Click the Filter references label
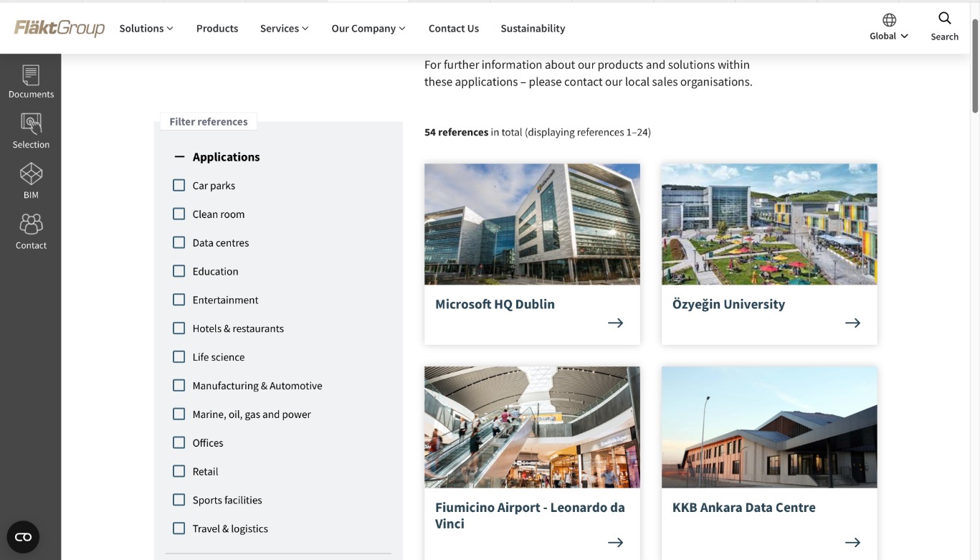The image size is (980, 560). (209, 122)
